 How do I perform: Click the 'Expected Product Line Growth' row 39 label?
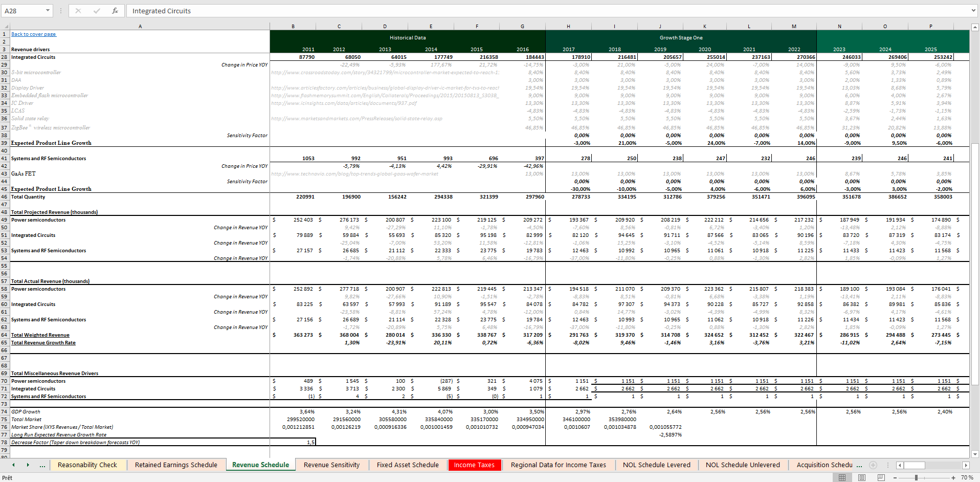(51, 143)
